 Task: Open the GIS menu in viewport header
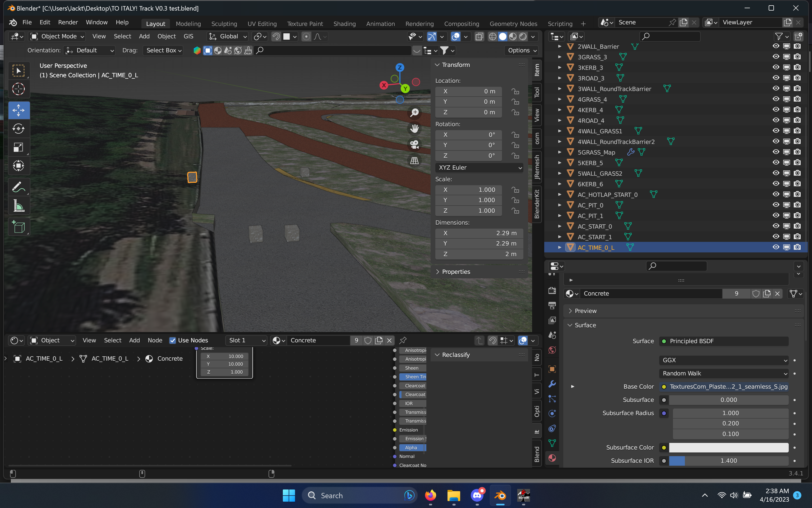pos(188,36)
